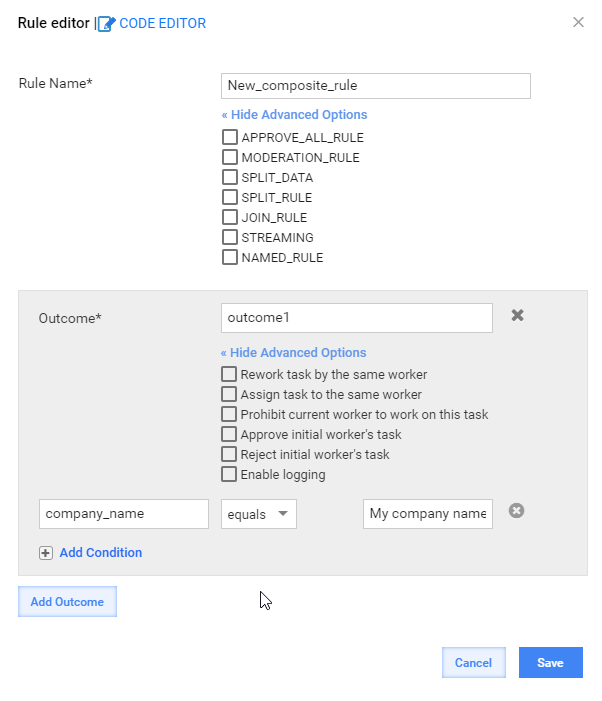This screenshot has width=602, height=701.
Task: Save the composite rule
Action: 551,663
